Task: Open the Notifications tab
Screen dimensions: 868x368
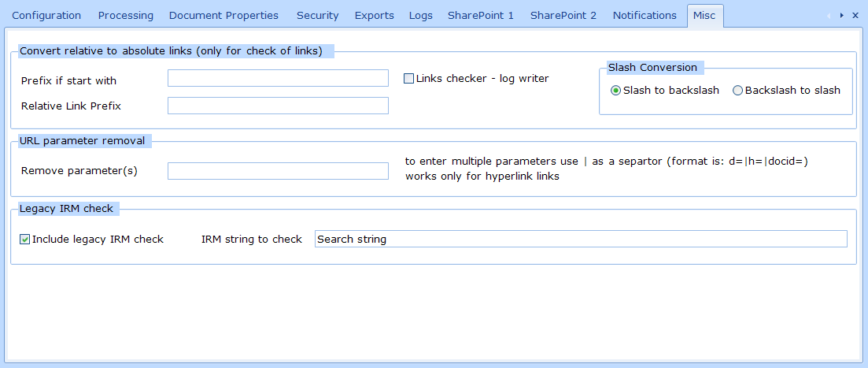Action: click(x=645, y=16)
